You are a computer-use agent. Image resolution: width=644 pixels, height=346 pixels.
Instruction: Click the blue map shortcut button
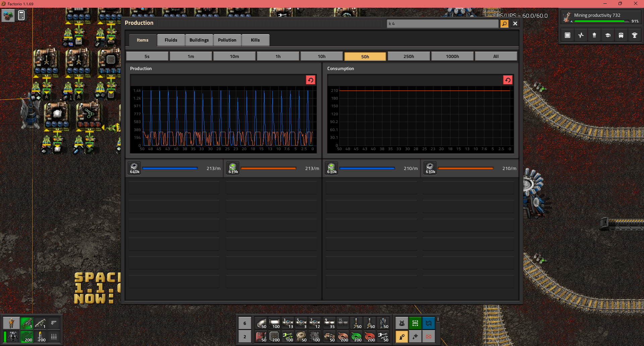point(429,323)
